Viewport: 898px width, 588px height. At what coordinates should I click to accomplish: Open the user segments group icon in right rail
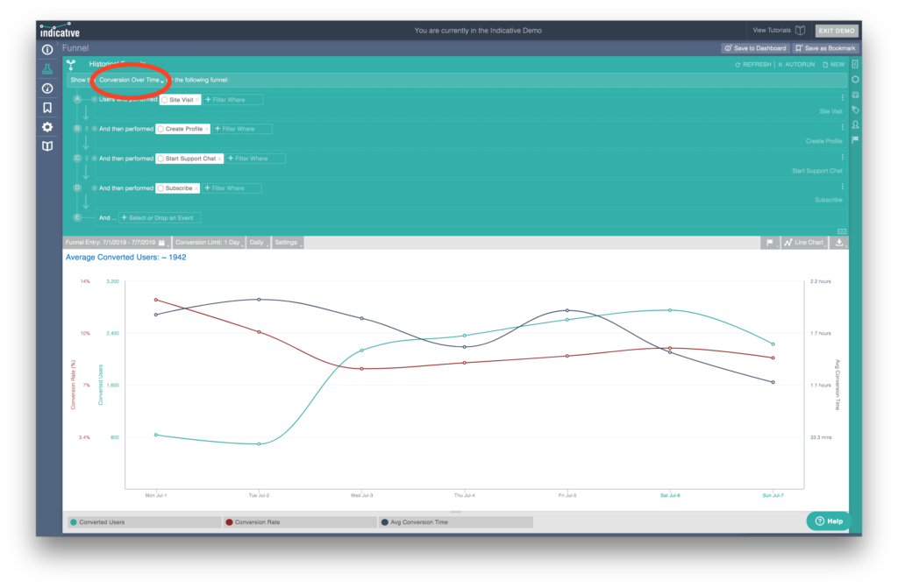(855, 95)
